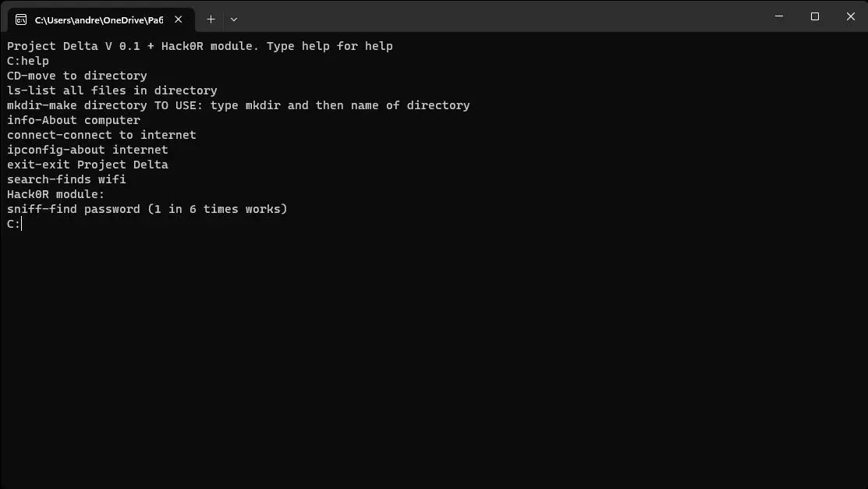Click the info-About computer line

click(x=74, y=120)
